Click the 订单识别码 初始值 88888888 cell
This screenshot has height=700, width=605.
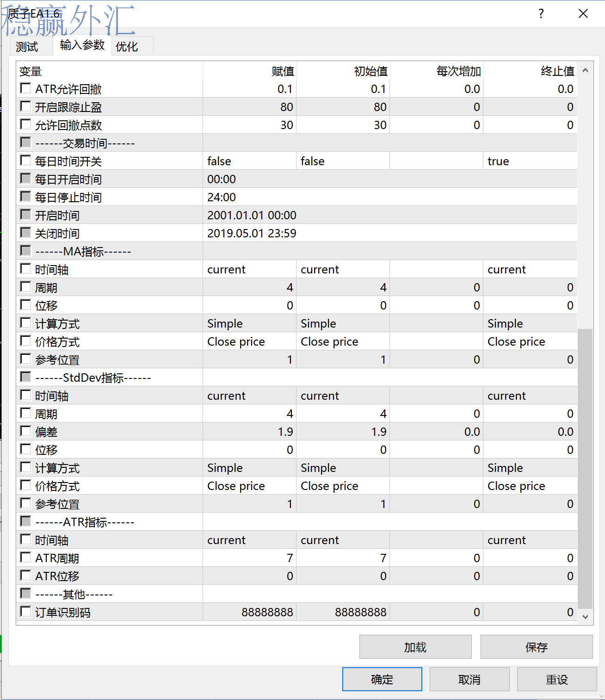343,612
